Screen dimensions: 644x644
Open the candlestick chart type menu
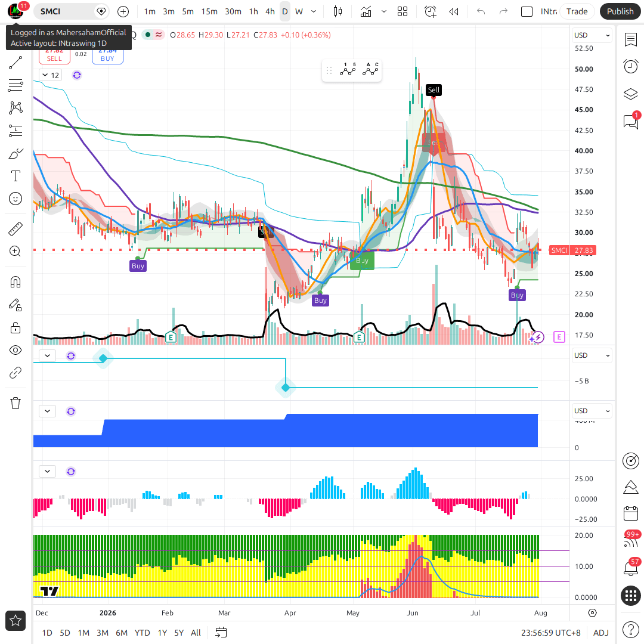338,11
